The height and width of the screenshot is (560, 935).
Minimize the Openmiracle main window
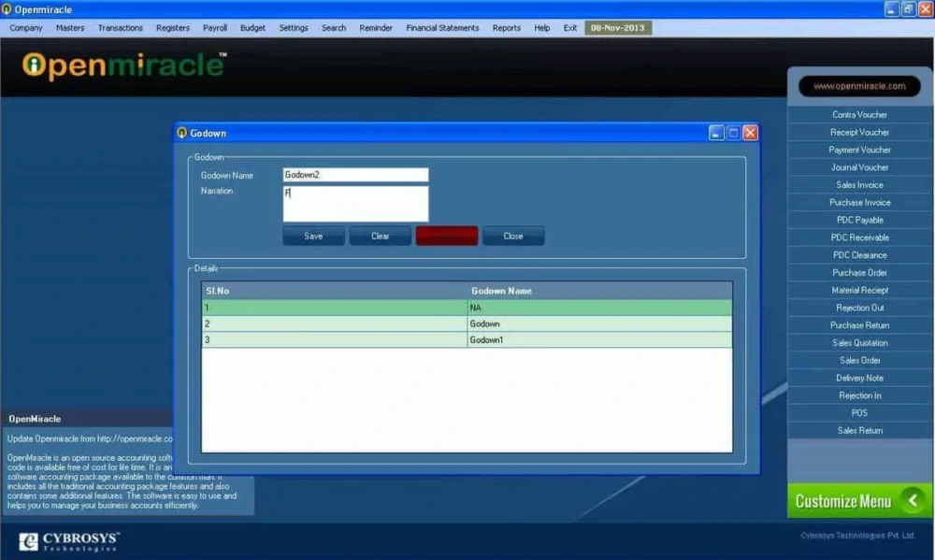point(891,9)
